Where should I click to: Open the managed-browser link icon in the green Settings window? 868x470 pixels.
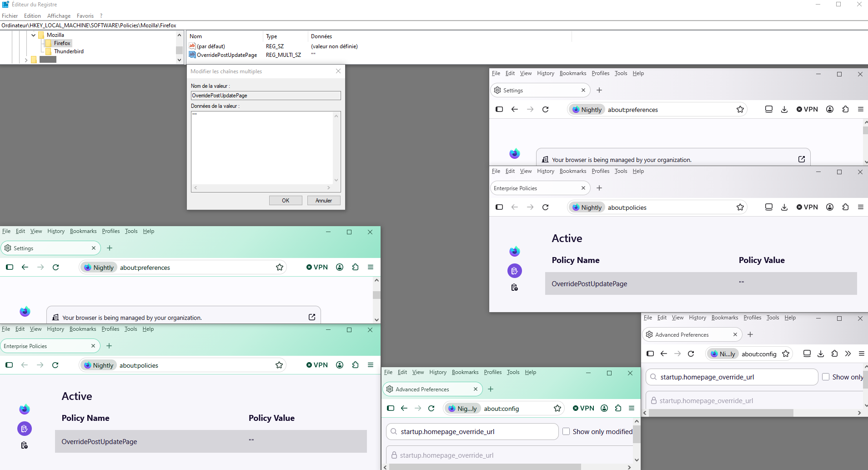coord(312,317)
